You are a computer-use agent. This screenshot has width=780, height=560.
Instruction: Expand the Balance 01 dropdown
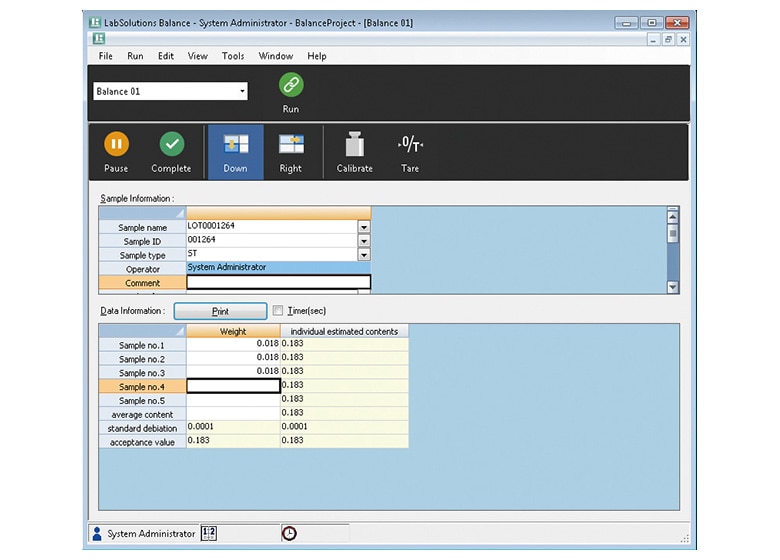click(242, 92)
